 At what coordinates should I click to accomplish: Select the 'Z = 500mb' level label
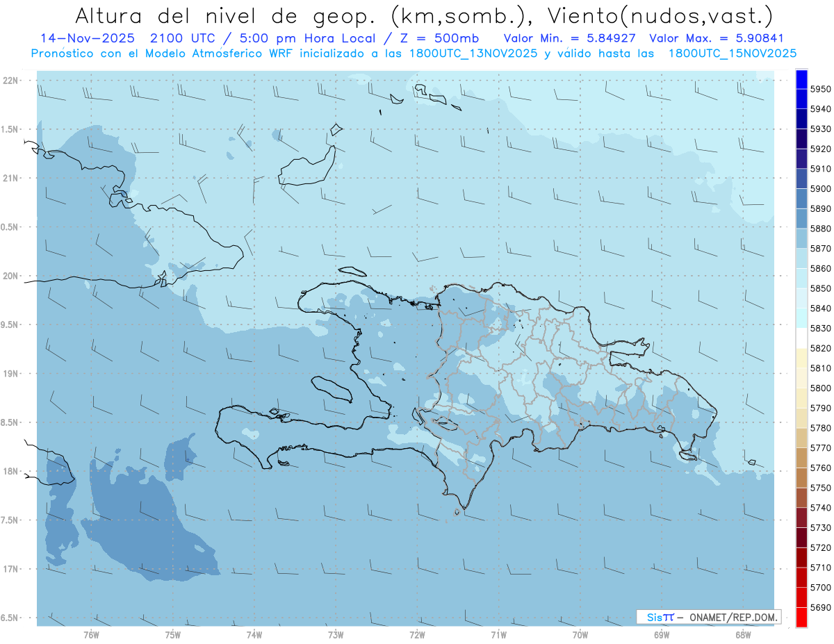(439, 38)
